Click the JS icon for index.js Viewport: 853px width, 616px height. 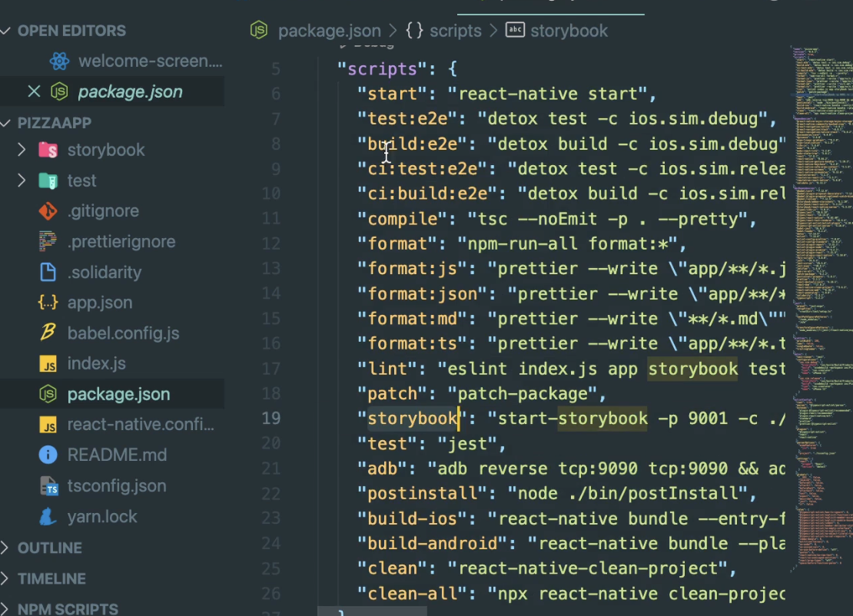pos(48,363)
